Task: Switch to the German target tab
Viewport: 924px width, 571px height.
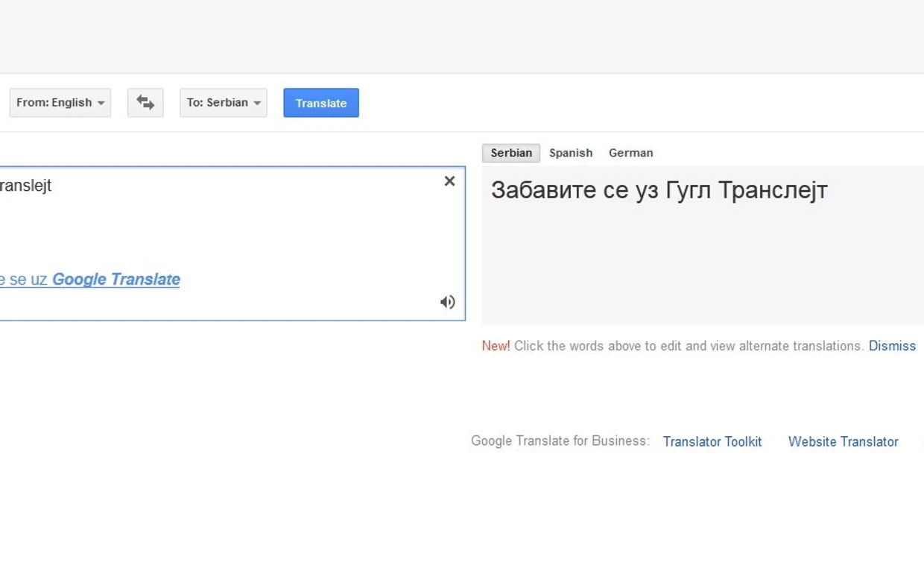Action: [x=630, y=153]
